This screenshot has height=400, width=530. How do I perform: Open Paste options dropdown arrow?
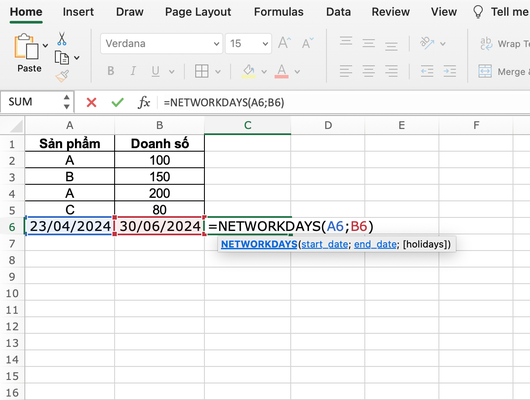pyautogui.click(x=45, y=45)
